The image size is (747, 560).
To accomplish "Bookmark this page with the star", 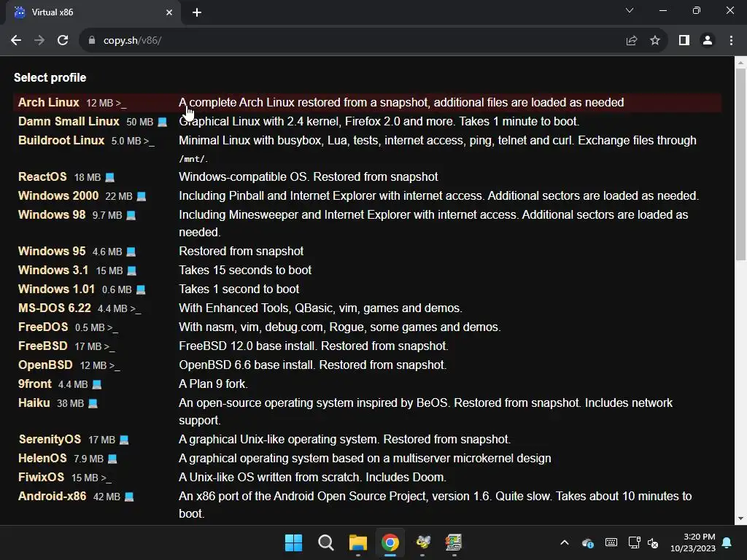I will pyautogui.click(x=655, y=41).
